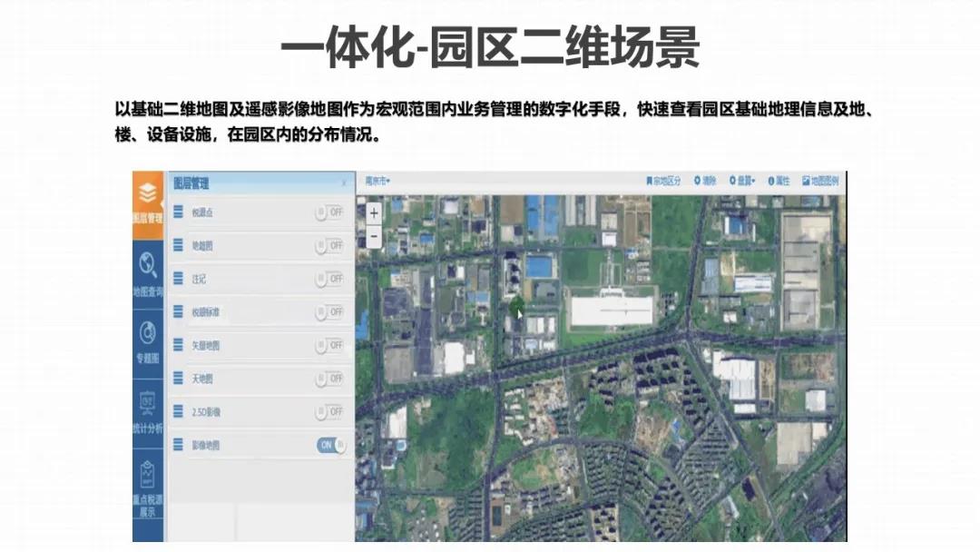Click the list icon of the 地籍图 row
The image size is (980, 552).
[178, 245]
